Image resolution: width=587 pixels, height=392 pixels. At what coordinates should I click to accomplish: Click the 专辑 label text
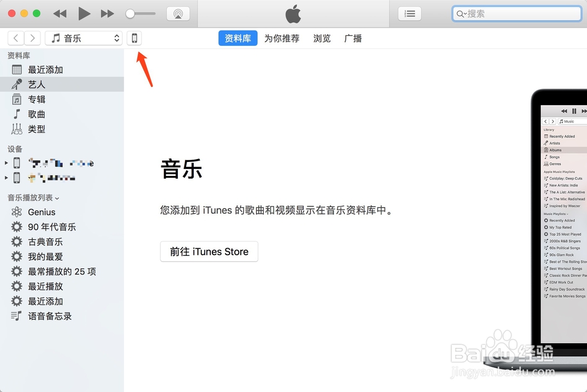tap(36, 99)
